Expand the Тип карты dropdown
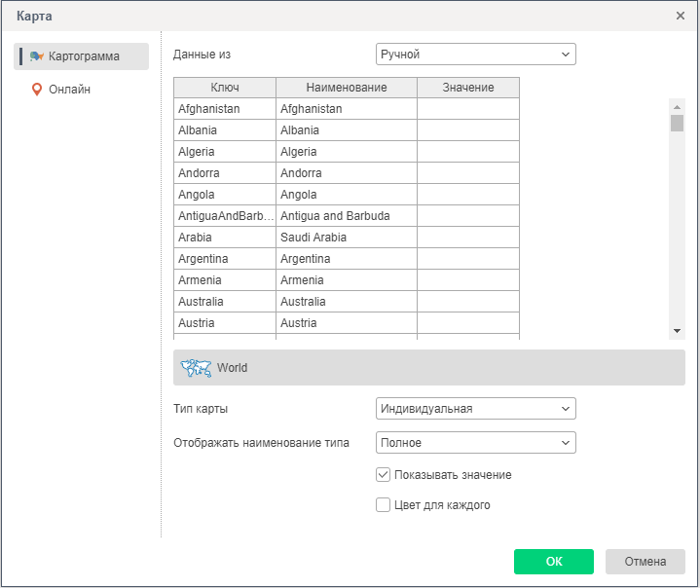 [x=475, y=409]
